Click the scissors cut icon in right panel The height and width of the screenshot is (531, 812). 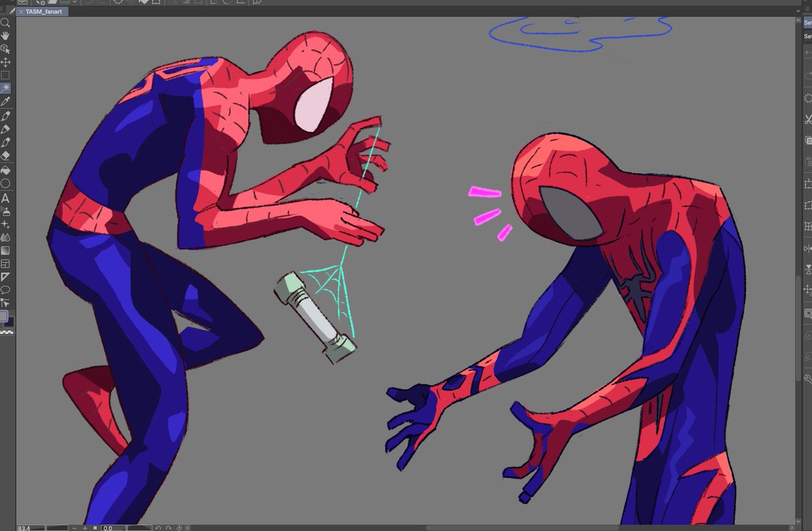807,120
